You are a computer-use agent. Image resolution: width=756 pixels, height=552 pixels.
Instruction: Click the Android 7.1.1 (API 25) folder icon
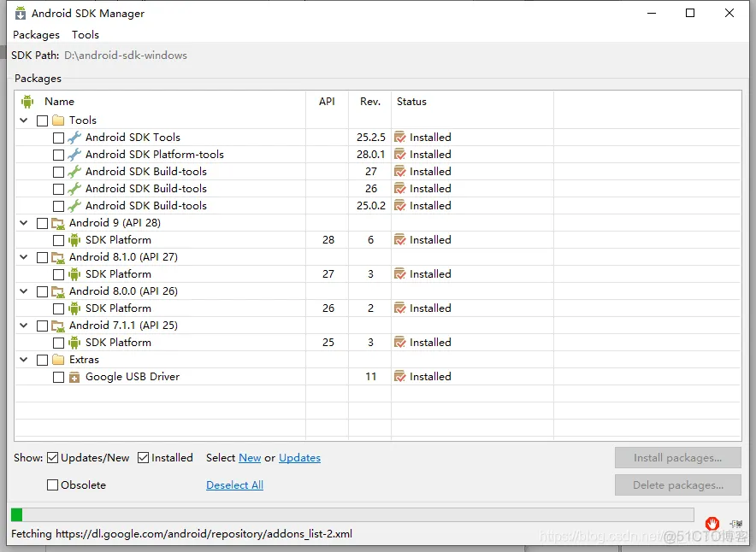click(x=58, y=326)
